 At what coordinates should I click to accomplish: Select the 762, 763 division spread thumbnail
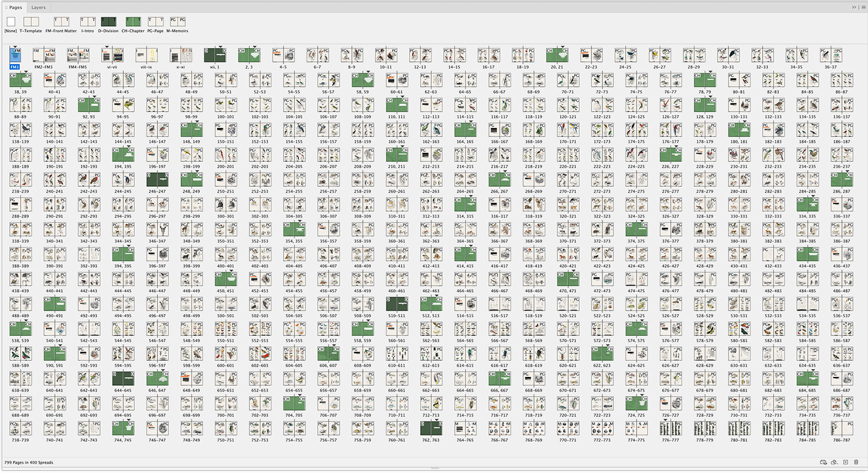pos(431,428)
